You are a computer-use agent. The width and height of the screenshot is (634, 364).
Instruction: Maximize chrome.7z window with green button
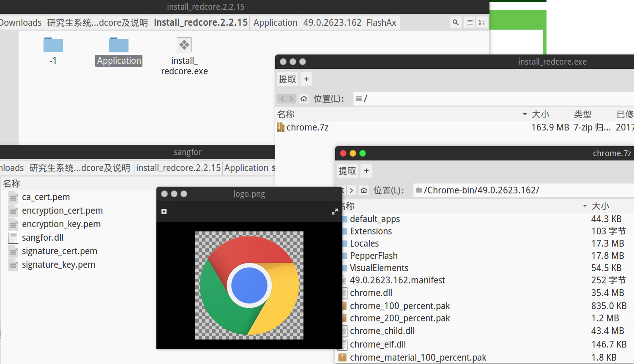pyautogui.click(x=363, y=153)
